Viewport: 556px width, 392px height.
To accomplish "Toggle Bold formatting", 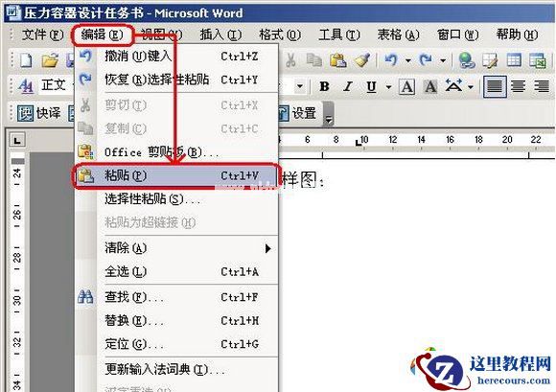I will (x=324, y=86).
